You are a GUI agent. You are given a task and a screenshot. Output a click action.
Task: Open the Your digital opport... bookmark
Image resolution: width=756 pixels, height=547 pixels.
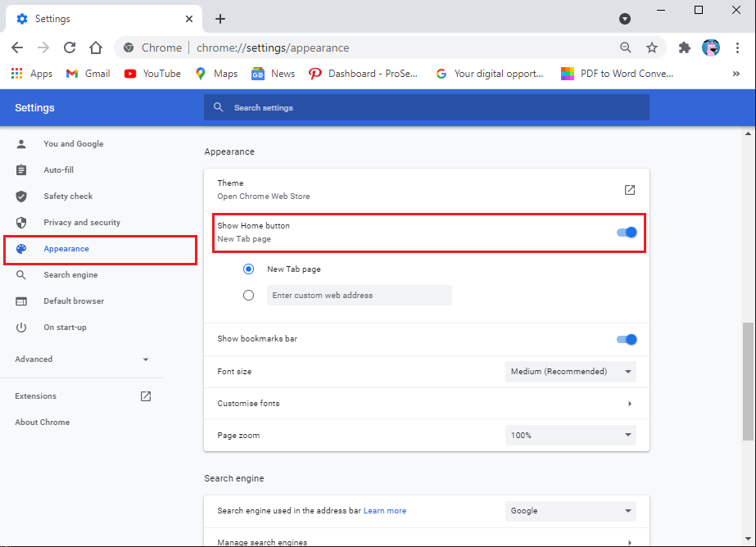point(489,73)
